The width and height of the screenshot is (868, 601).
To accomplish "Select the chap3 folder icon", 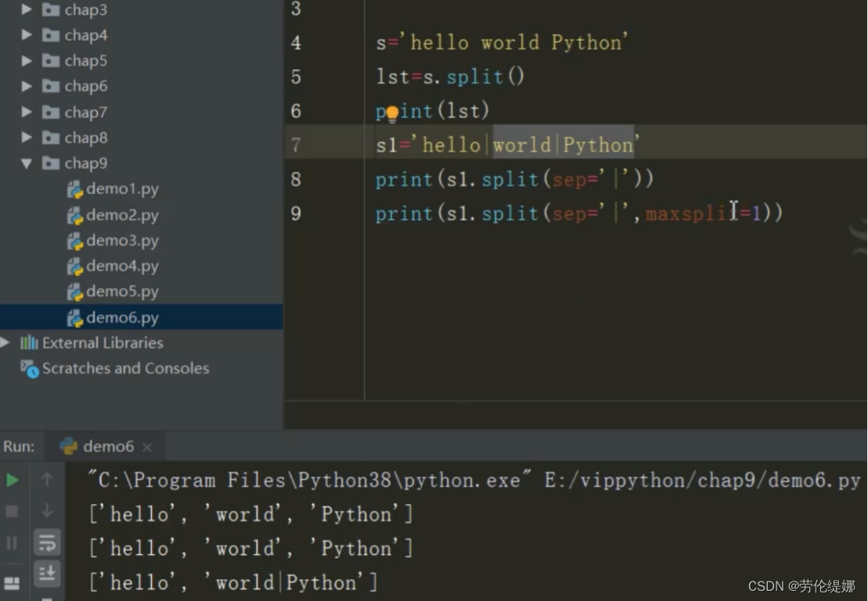I will click(x=51, y=9).
